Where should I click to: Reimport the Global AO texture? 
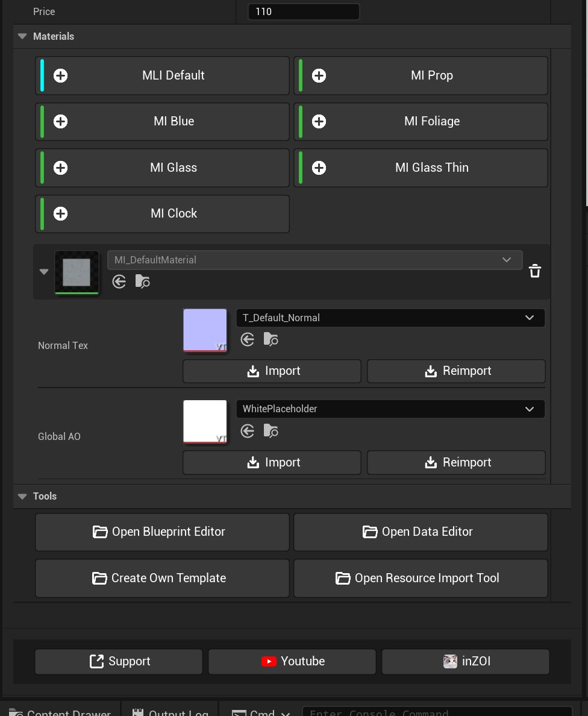tap(457, 463)
